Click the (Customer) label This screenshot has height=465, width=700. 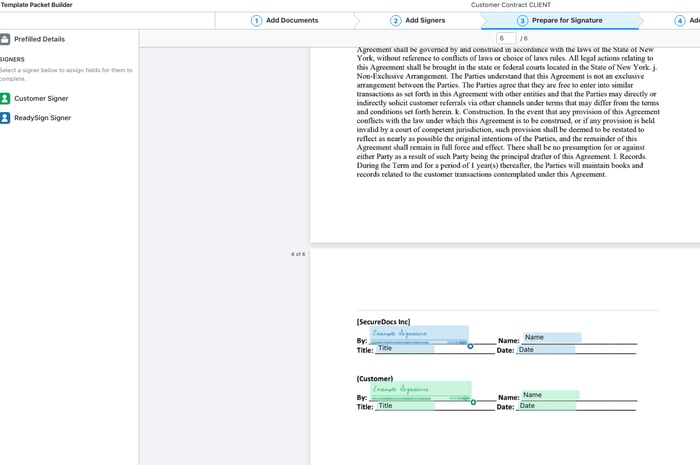tap(375, 378)
